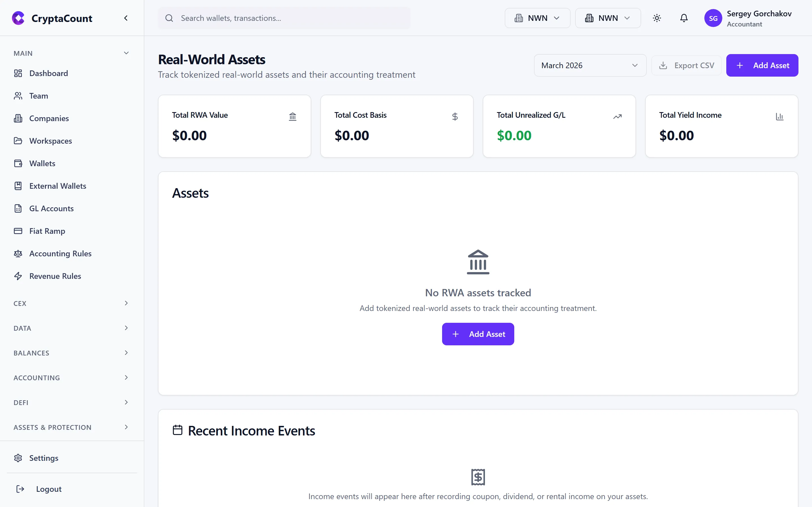Open the first NWN entity dropdown
812x507 pixels.
[x=537, y=18]
